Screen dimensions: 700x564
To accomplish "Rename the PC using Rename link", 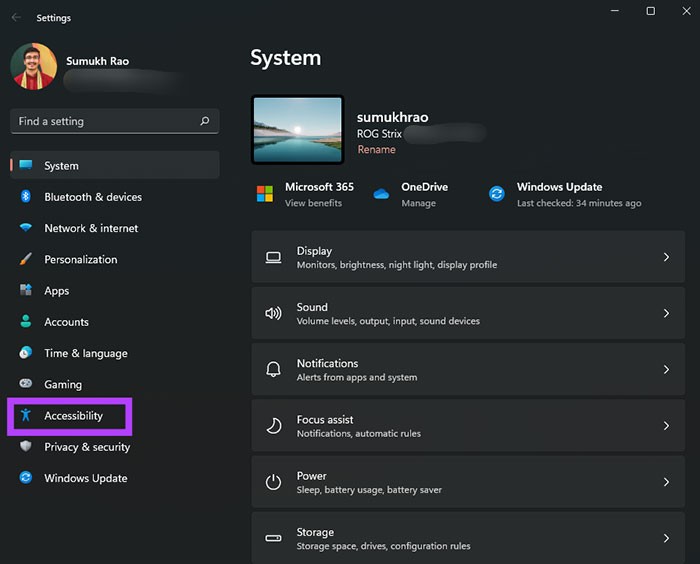I will pos(376,150).
